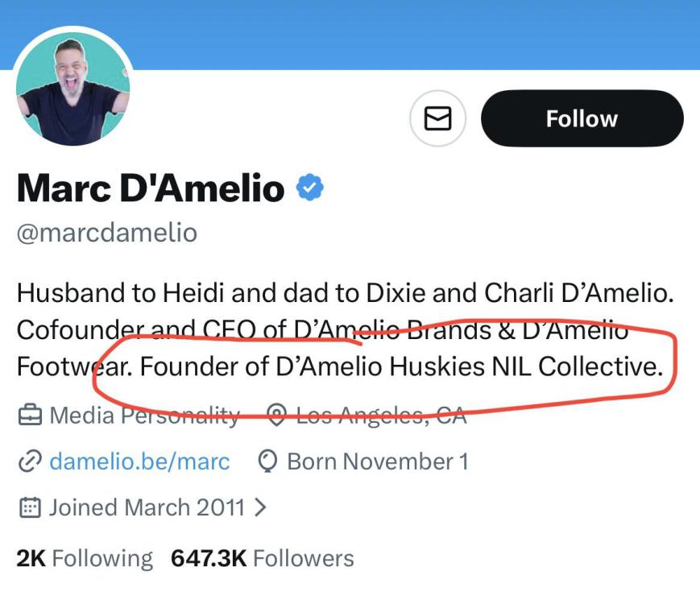This screenshot has height=604, width=700.
Task: Expand the Joined March 2011 chevron
Action: (x=260, y=507)
